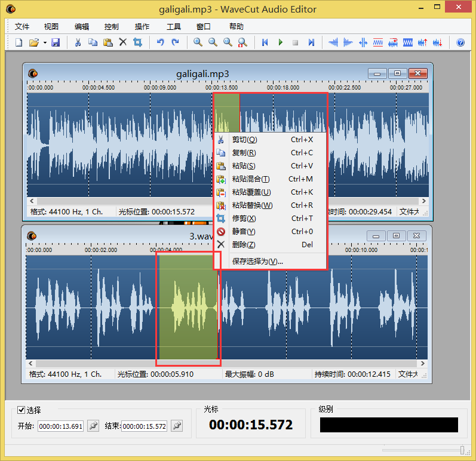Click the Zoom in magnifier icon
Image resolution: width=476 pixels, height=461 pixels.
pyautogui.click(x=198, y=42)
